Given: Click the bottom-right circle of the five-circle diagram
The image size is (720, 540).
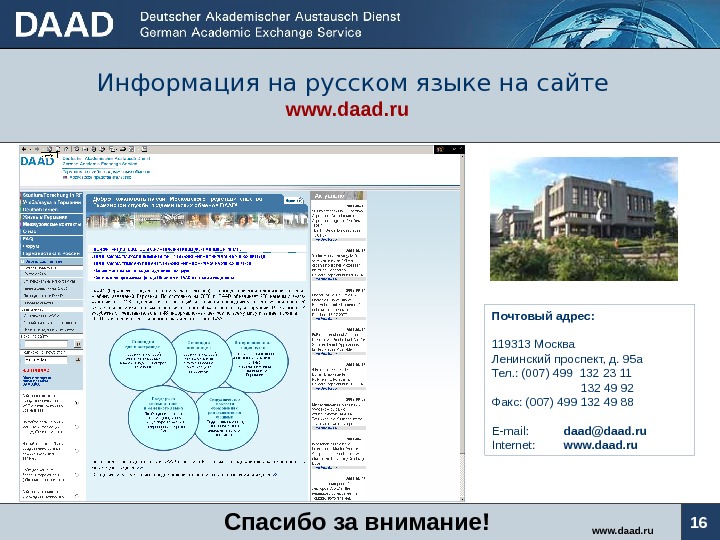Looking at the screenshot, I should 227,419.
